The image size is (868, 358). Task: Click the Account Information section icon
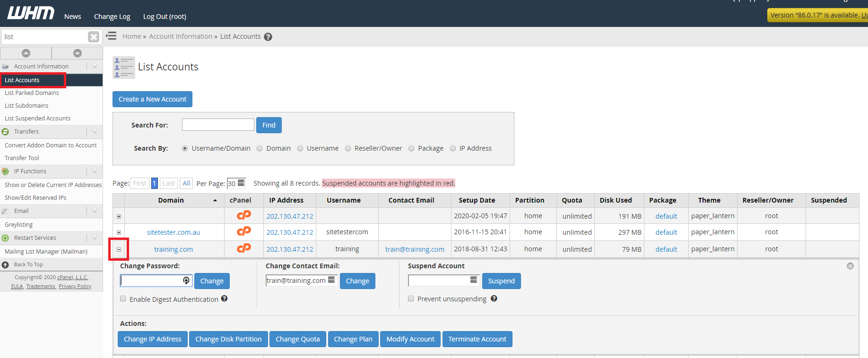point(5,67)
